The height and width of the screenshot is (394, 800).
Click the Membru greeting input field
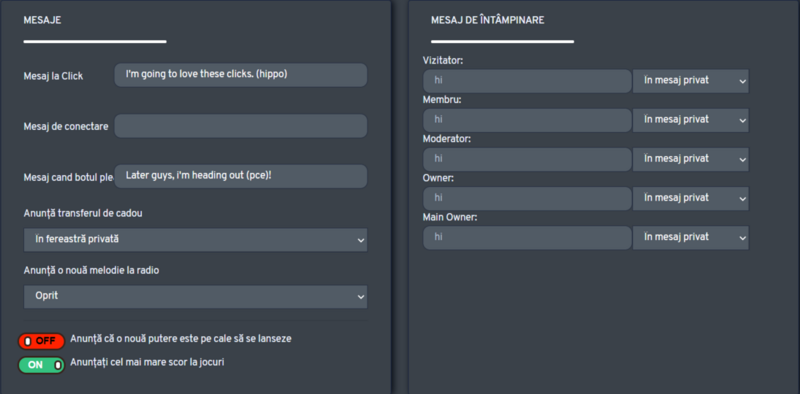[x=527, y=120]
